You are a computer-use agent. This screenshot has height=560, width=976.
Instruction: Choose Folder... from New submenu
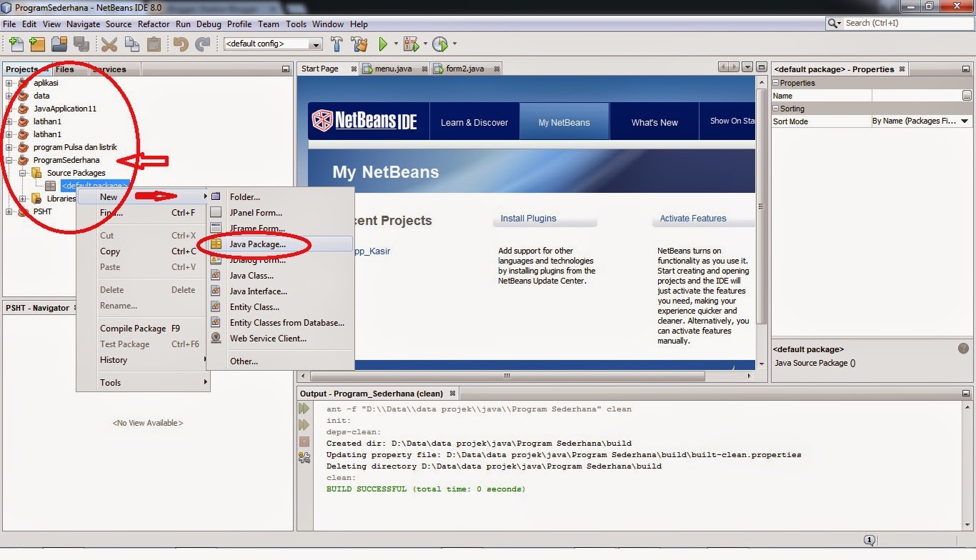click(x=281, y=197)
